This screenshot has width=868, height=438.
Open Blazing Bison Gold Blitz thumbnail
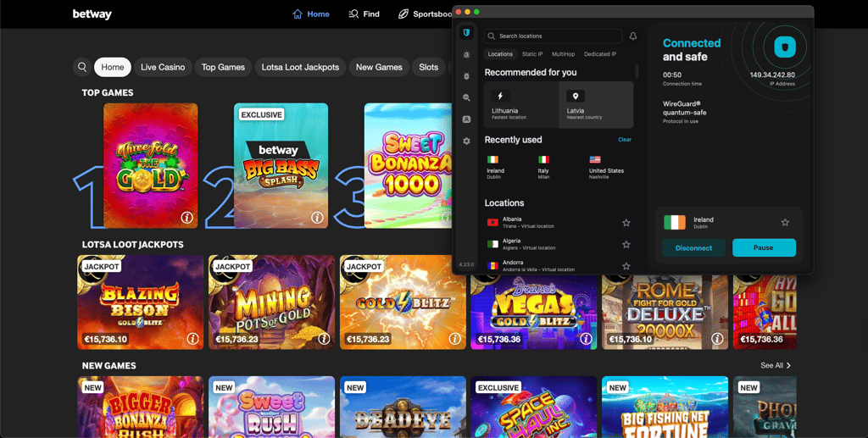(141, 302)
